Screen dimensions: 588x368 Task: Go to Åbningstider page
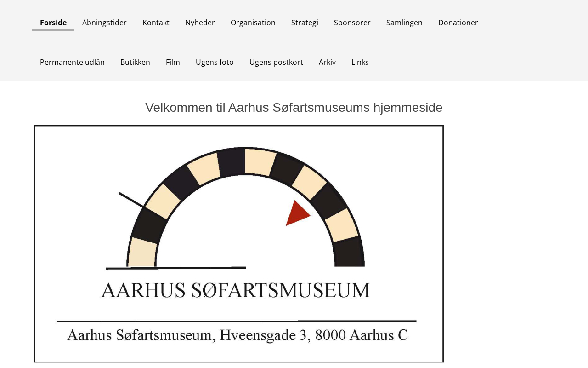104,23
